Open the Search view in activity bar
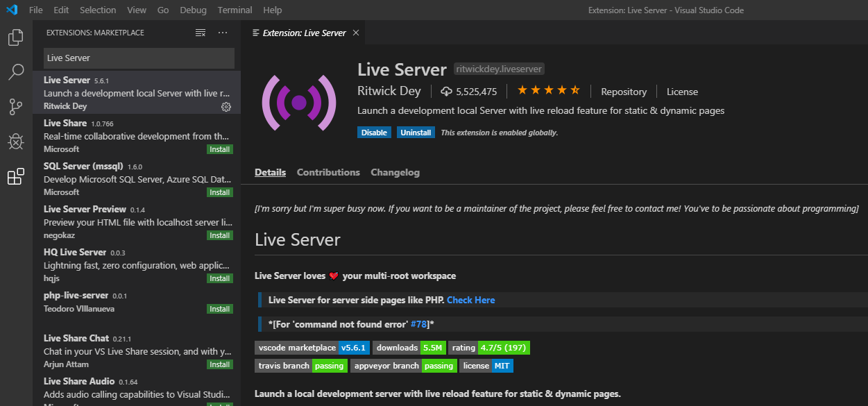This screenshot has height=406, width=868. coord(15,71)
